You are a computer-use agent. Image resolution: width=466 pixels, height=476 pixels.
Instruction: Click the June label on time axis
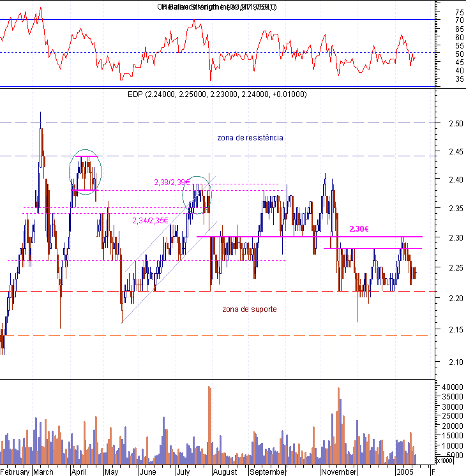[147, 472]
